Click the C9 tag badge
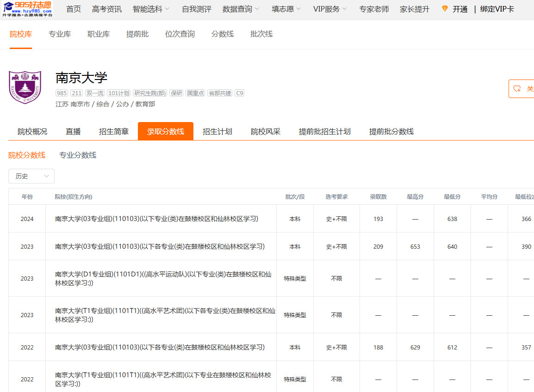The height and width of the screenshot is (392, 534). point(240,93)
